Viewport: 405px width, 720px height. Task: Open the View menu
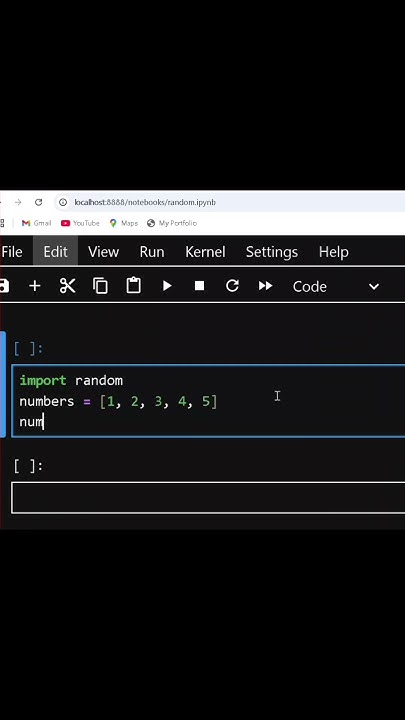(x=103, y=252)
